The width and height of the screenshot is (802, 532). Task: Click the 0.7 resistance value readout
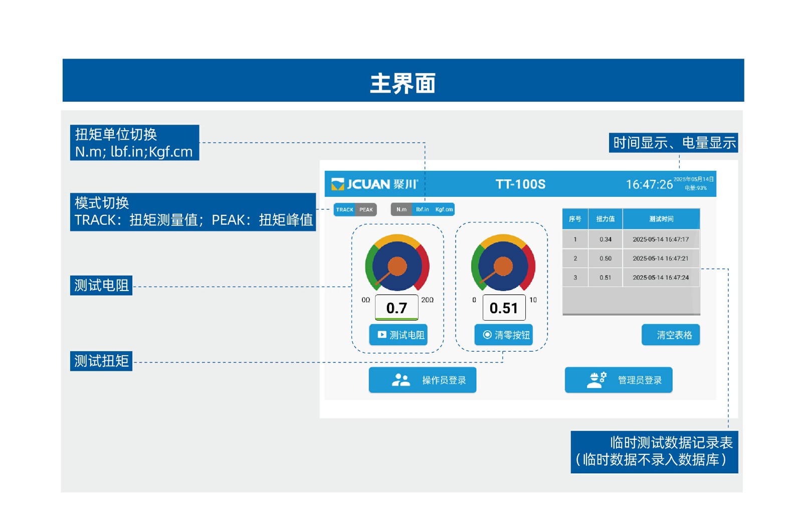pos(396,308)
